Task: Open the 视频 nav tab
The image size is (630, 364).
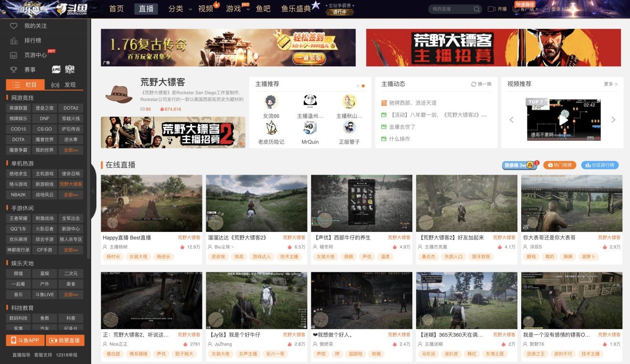Action: pos(206,9)
